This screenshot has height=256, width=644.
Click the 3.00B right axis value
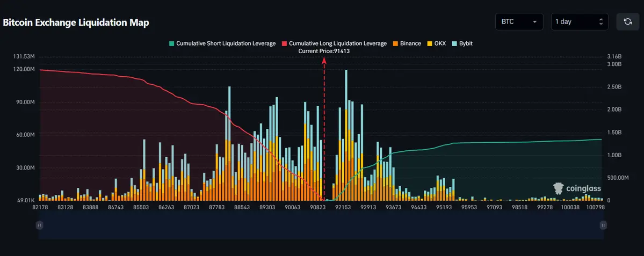pyautogui.click(x=614, y=64)
